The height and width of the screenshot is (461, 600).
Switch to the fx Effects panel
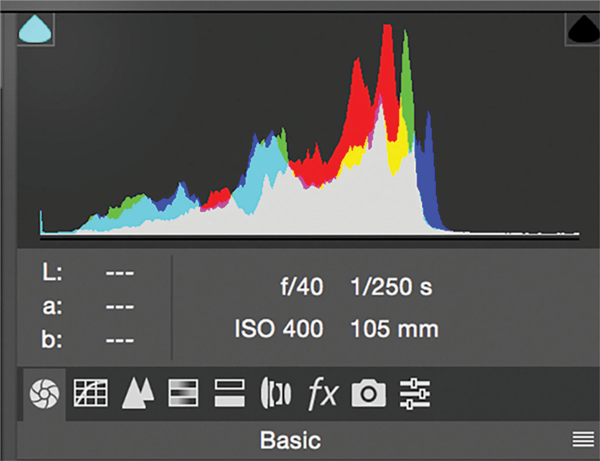321,394
